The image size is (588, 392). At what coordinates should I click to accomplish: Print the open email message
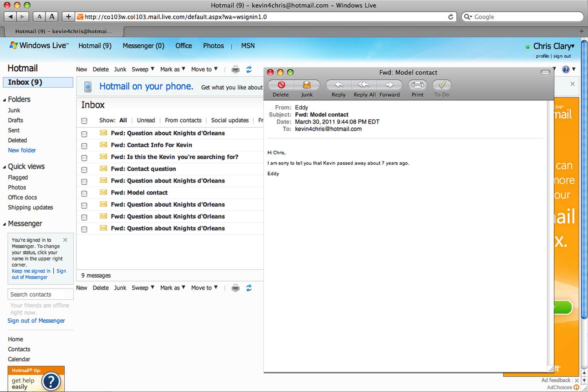(417, 85)
